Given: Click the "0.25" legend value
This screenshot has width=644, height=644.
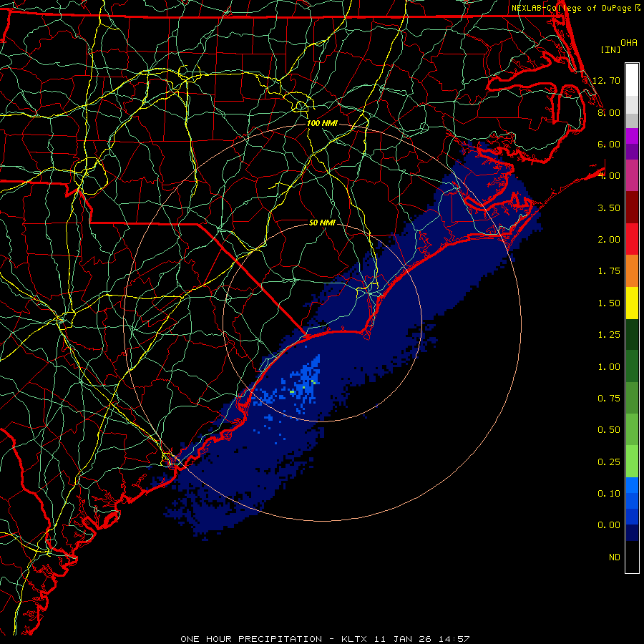Looking at the screenshot, I should [x=609, y=462].
